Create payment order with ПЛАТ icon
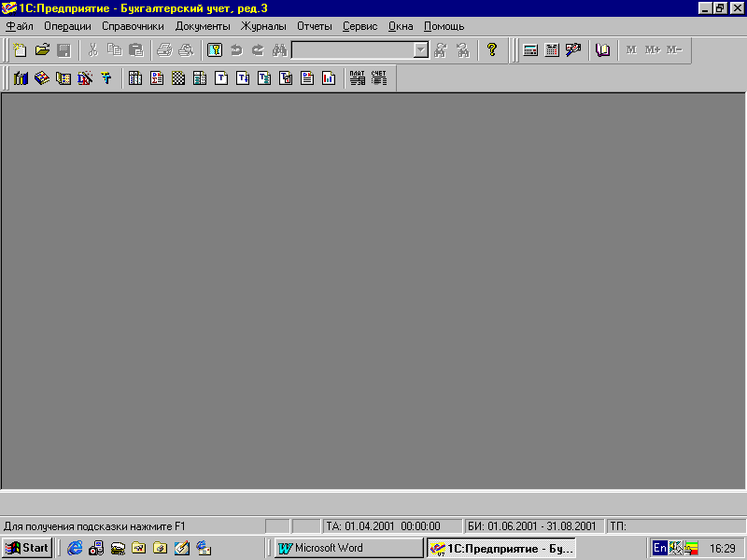Screen dimensions: 747x560 click(358, 78)
